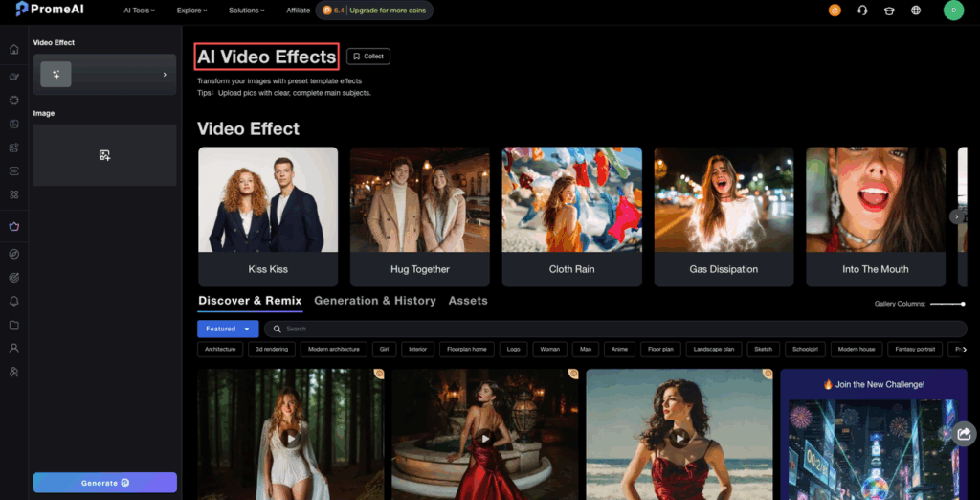Open the headset support icon
Image resolution: width=980 pixels, height=500 pixels.
862,10
